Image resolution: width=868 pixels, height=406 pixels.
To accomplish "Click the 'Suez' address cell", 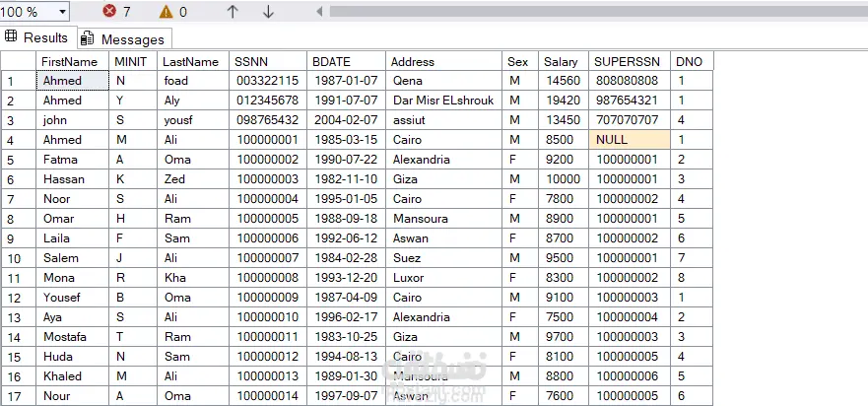I will pos(443,258).
